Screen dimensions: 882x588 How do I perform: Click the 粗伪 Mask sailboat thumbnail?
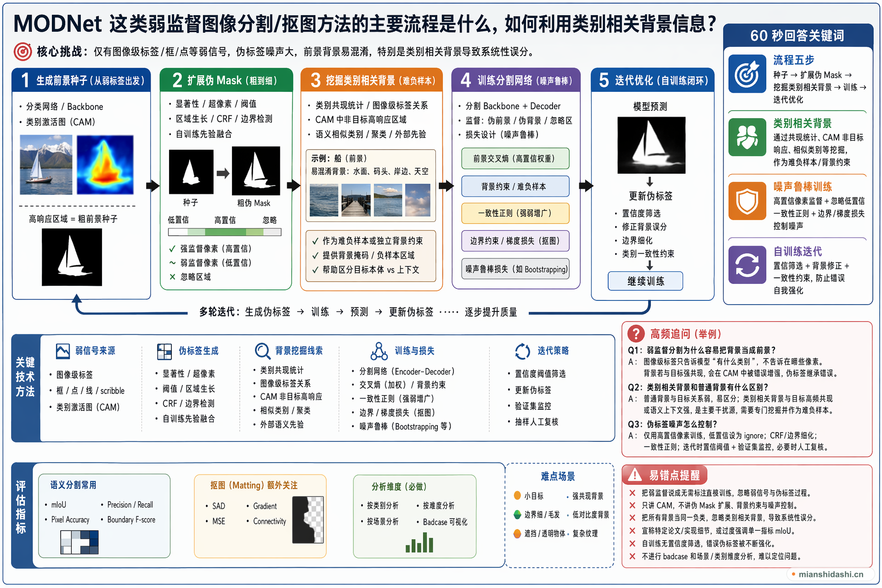click(256, 171)
